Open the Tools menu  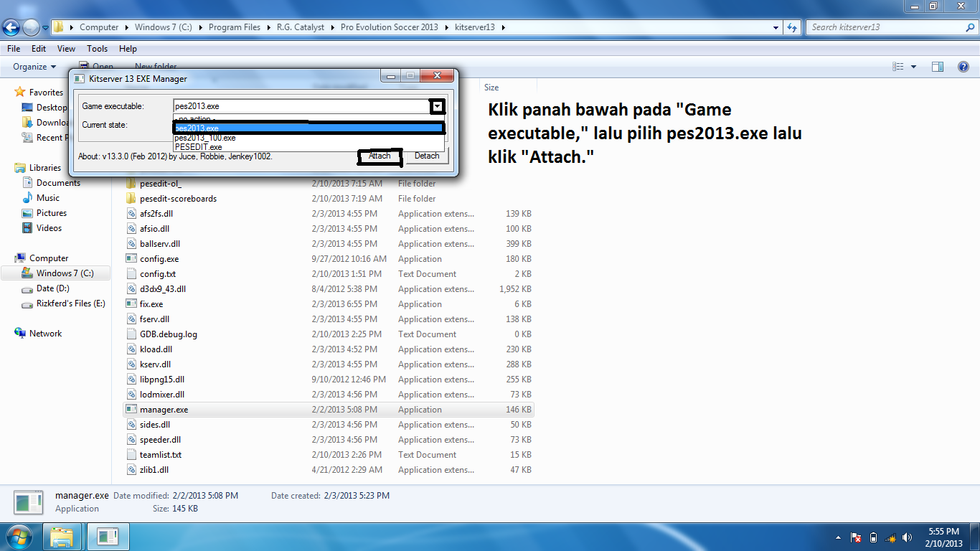[x=98, y=49]
